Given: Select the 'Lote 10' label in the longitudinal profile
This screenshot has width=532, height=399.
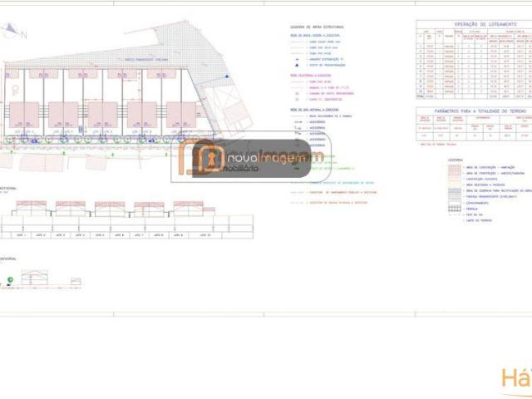Looking at the screenshot, I should tap(205, 235).
